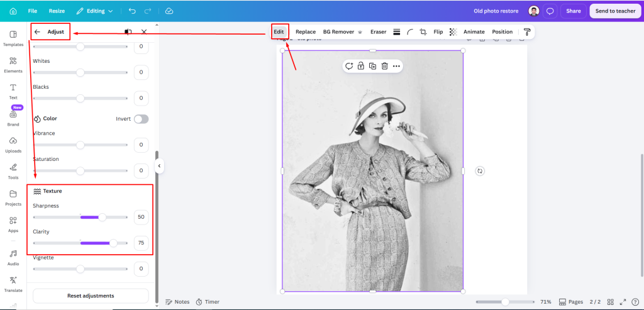Delete the image with the trash icon
The height and width of the screenshot is (310, 644).
pos(384,66)
